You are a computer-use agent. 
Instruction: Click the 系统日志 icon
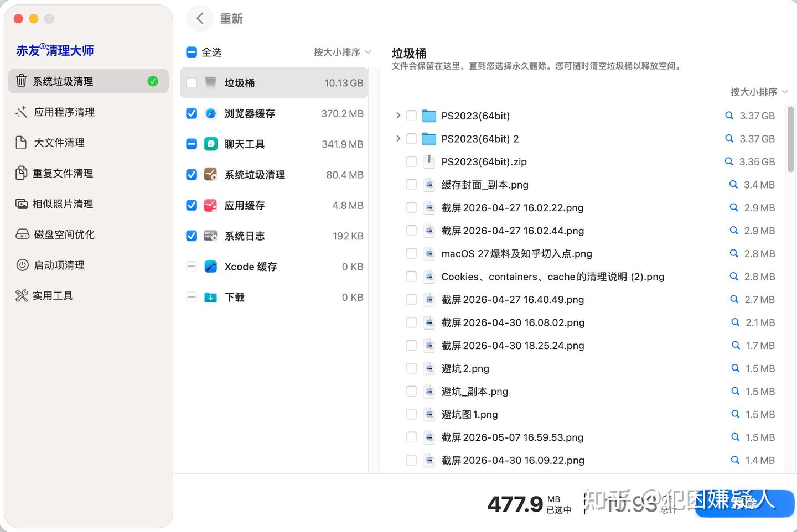[x=210, y=236]
